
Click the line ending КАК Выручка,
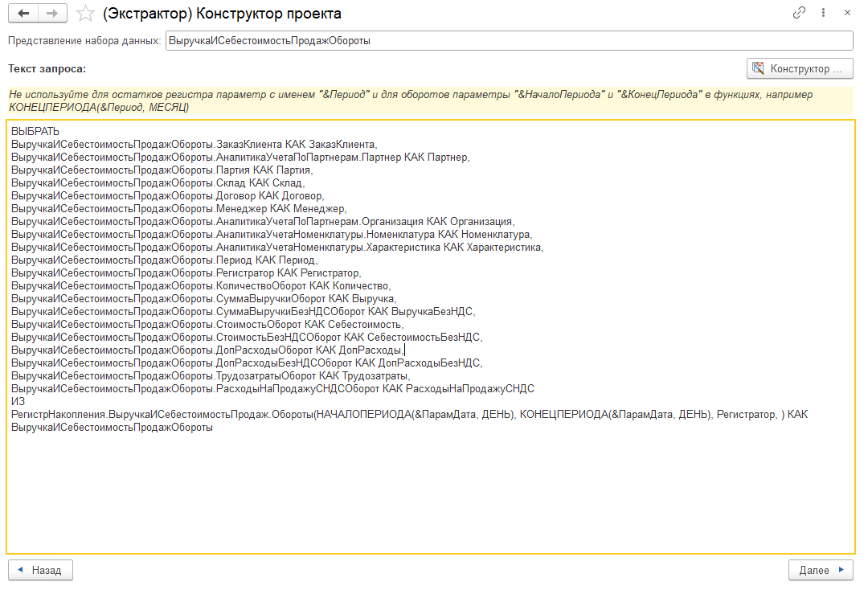pos(203,298)
